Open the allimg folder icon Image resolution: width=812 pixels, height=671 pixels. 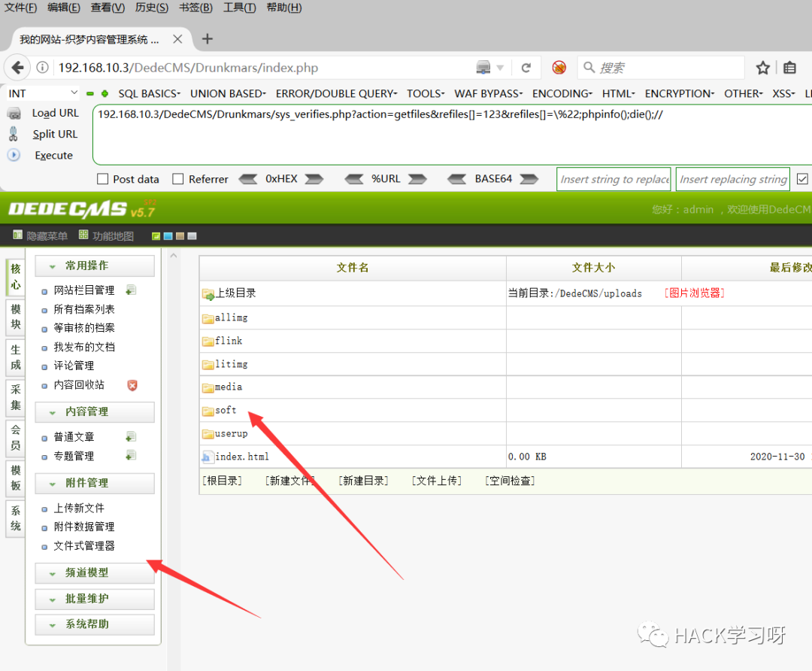tap(208, 318)
